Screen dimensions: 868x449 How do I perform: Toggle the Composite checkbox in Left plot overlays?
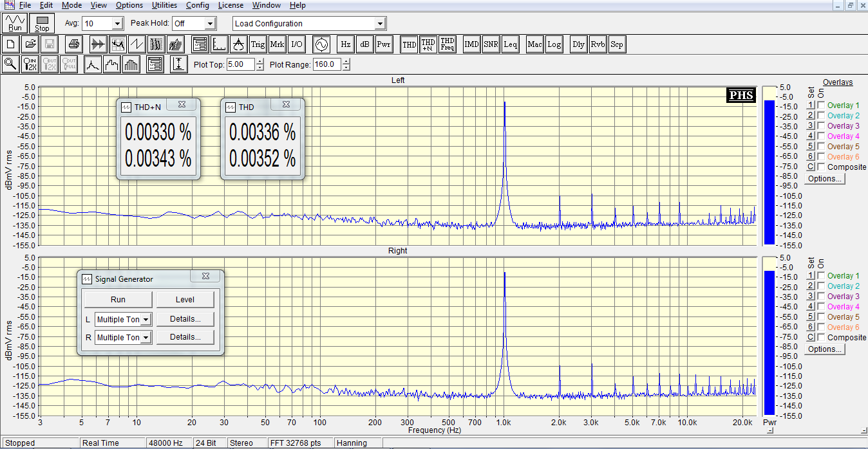point(821,167)
